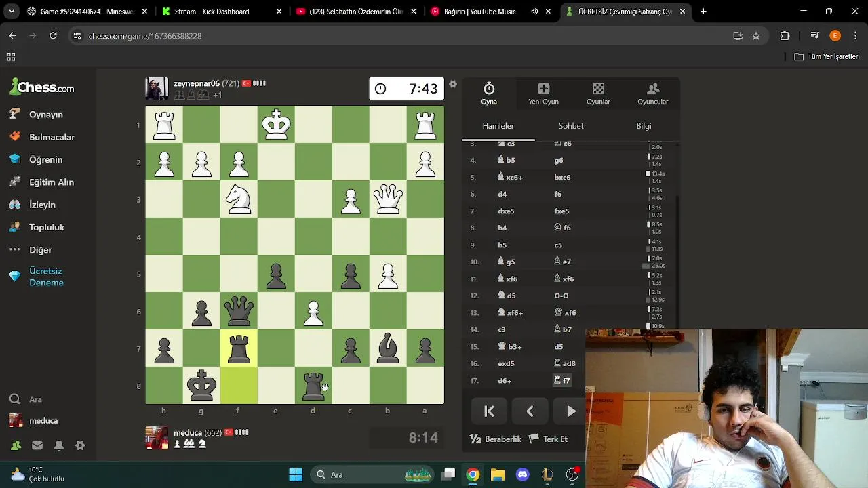Image resolution: width=868 pixels, height=488 pixels.
Task: Expand browser tab search dropdown arrow
Action: (x=12, y=12)
